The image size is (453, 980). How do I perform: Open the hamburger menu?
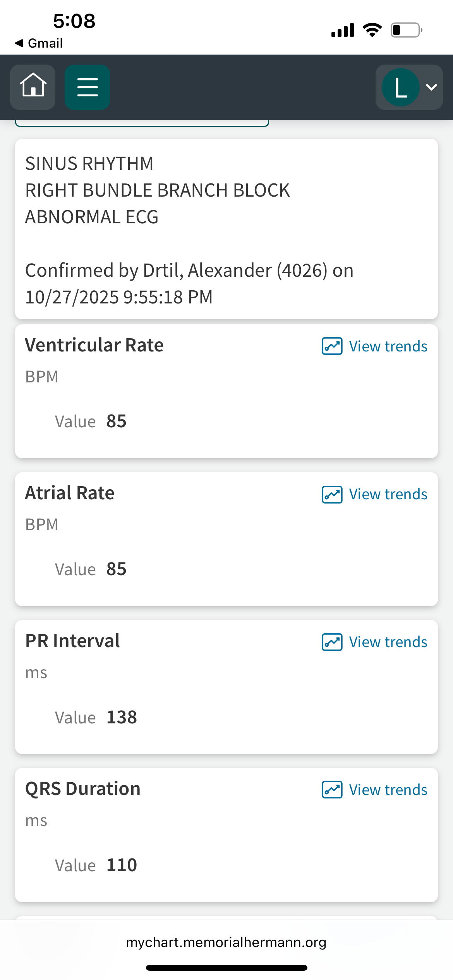click(87, 87)
